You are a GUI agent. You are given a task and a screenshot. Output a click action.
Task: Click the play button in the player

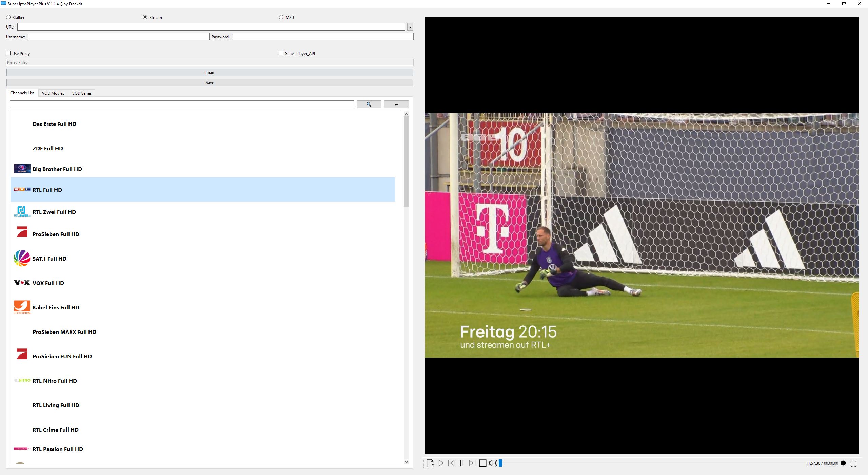[x=441, y=463]
